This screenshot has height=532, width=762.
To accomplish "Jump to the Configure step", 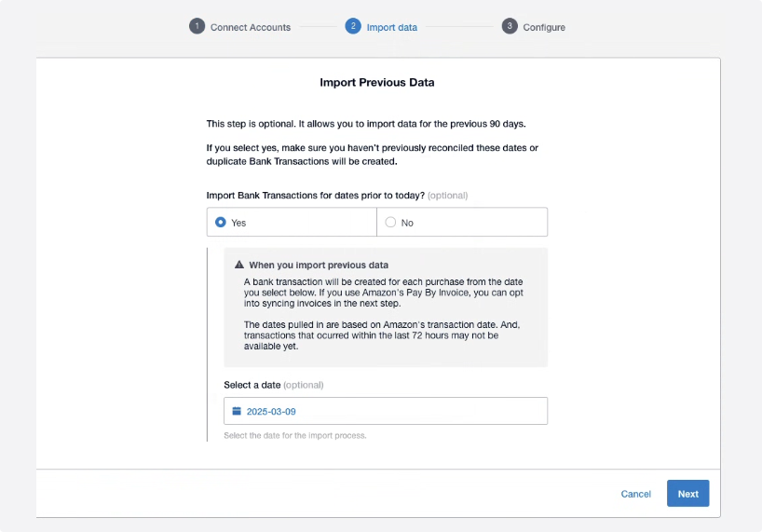I will point(544,27).
